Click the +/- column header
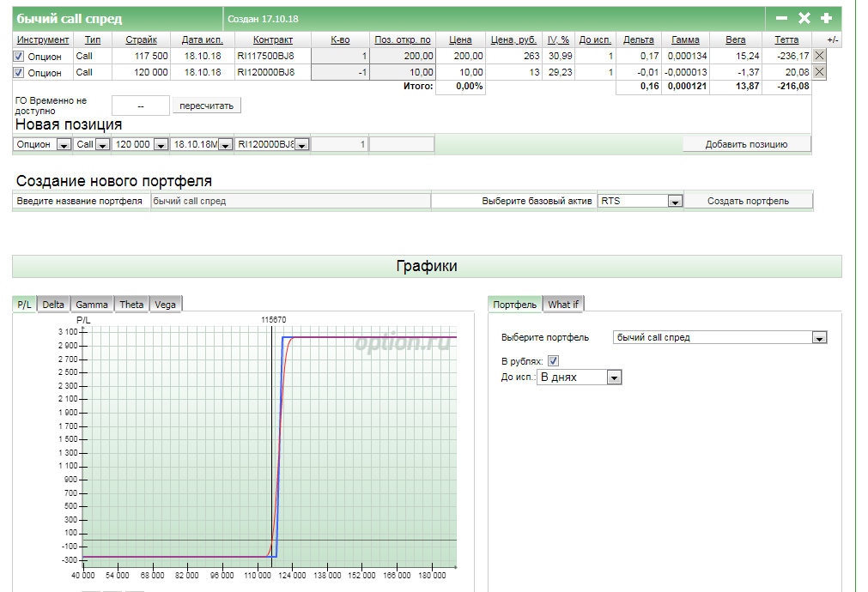The height and width of the screenshot is (592, 868). click(x=832, y=39)
